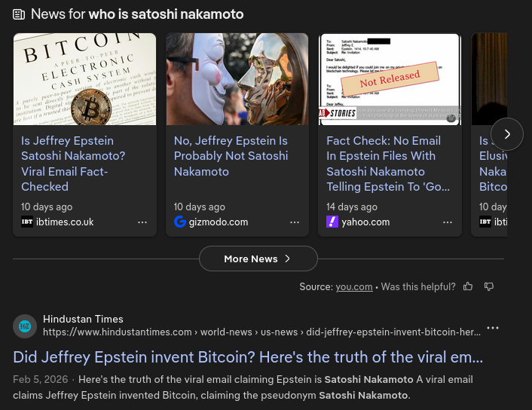
Task: Expand More News button
Action: point(258,259)
